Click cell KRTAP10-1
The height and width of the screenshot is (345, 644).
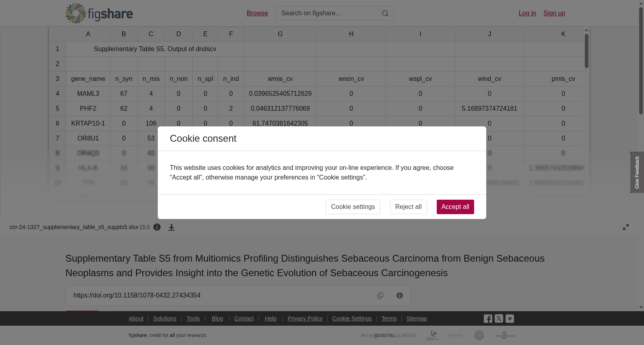pos(88,124)
